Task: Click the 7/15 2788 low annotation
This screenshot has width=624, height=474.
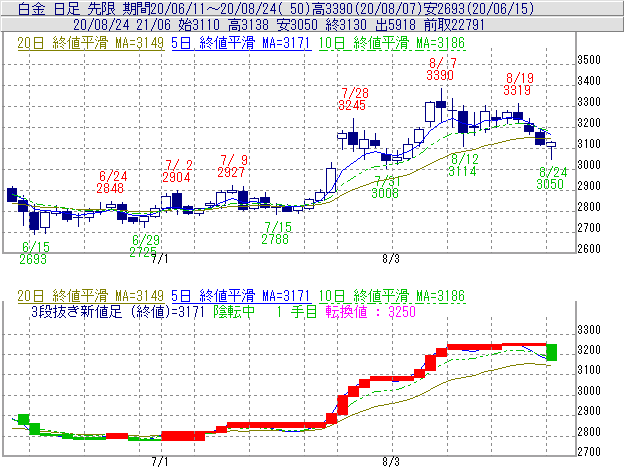Action: point(276,233)
